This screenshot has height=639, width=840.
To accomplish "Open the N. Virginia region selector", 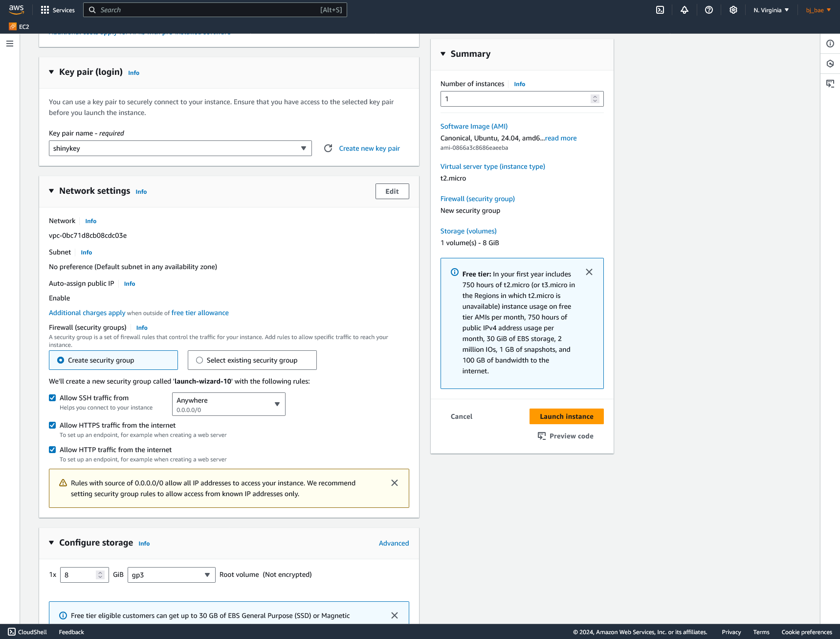I will click(770, 10).
